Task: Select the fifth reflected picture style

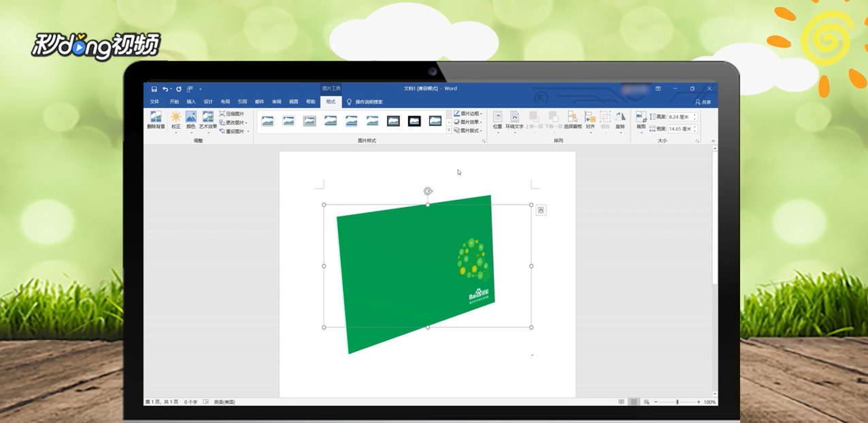Action: tap(351, 121)
